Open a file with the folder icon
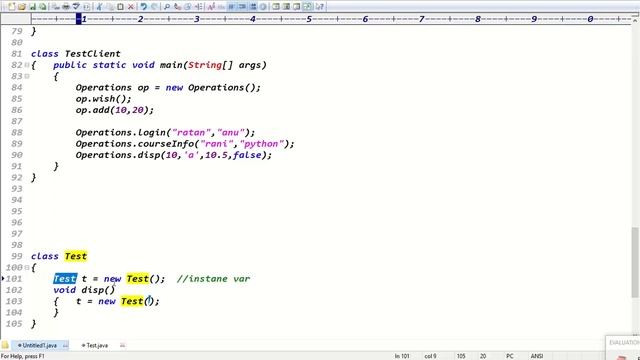Screen dimensions: 640x360 click(x=22, y=7)
